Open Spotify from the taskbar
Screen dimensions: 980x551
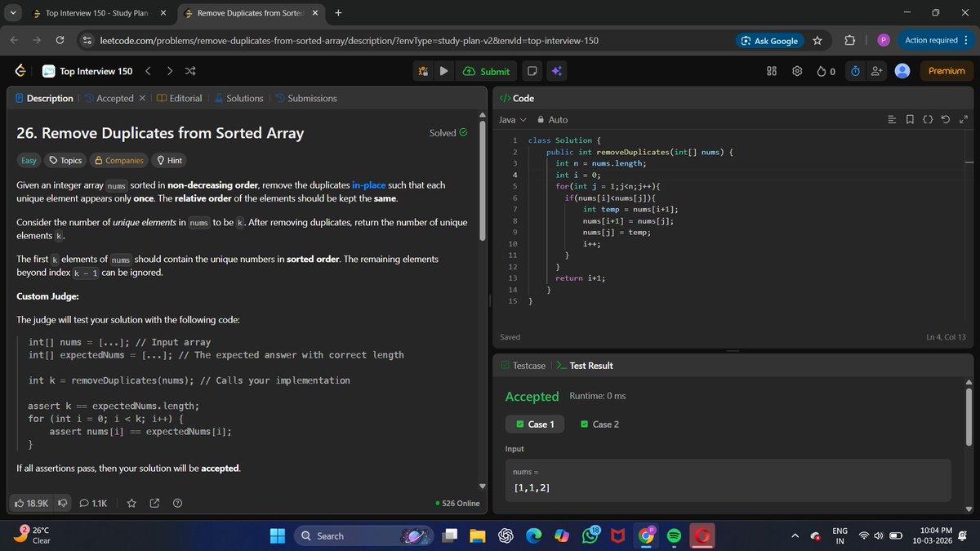(x=674, y=535)
